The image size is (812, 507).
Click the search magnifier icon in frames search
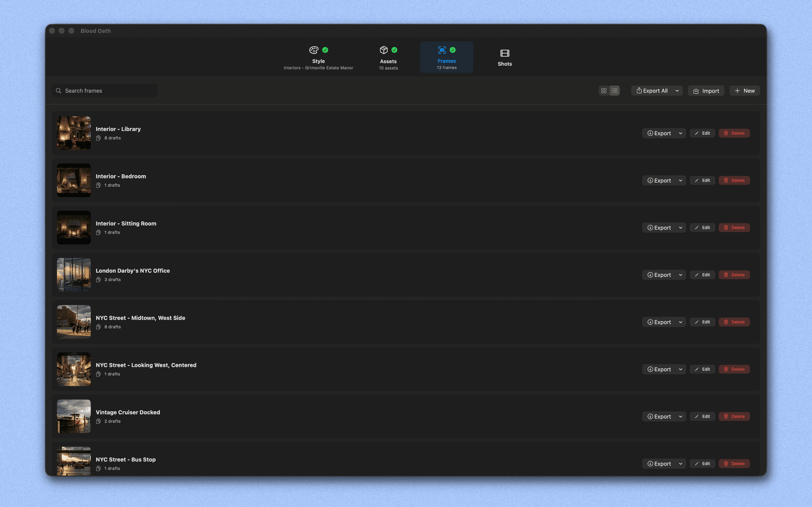(x=58, y=90)
